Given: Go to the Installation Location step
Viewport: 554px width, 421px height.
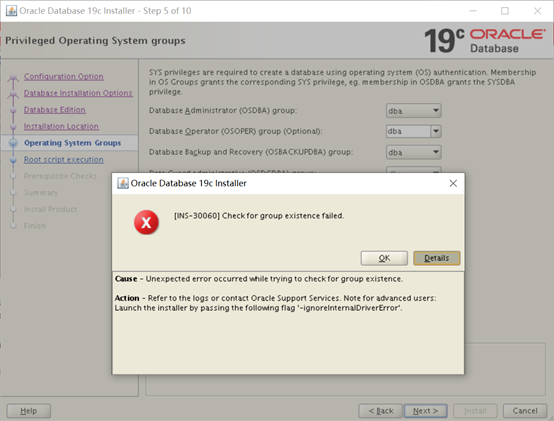Looking at the screenshot, I should pyautogui.click(x=61, y=126).
